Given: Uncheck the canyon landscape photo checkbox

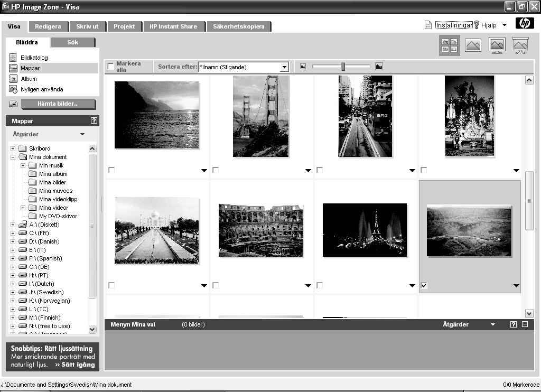Looking at the screenshot, I should (424, 285).
